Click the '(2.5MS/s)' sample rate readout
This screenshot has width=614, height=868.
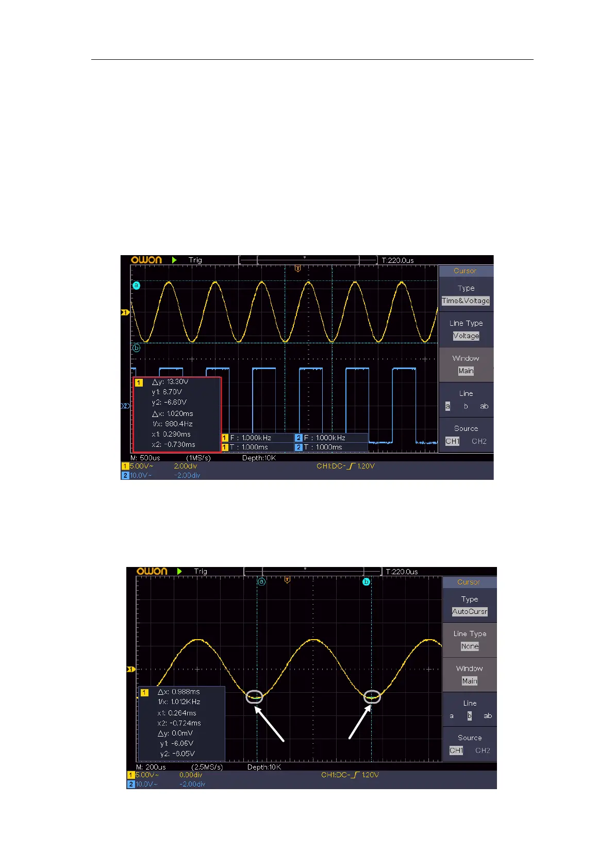[207, 767]
